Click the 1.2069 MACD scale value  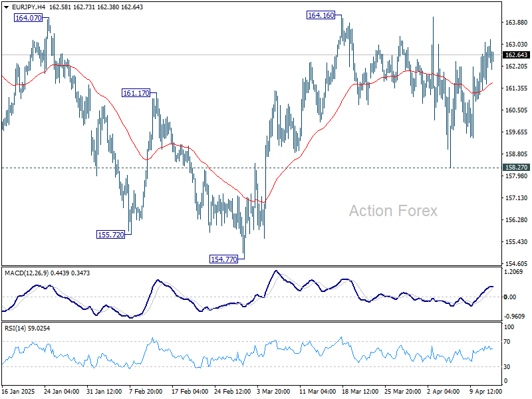pos(515,272)
